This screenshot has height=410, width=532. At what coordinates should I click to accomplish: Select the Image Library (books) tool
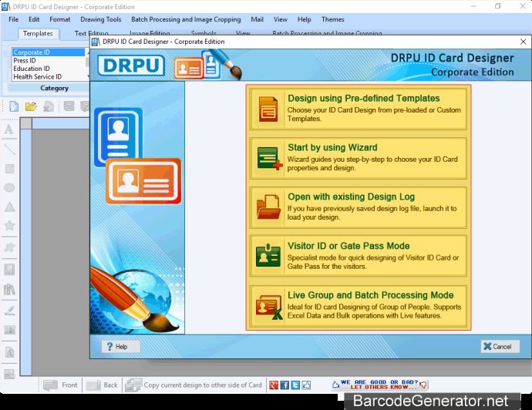[x=9, y=290]
